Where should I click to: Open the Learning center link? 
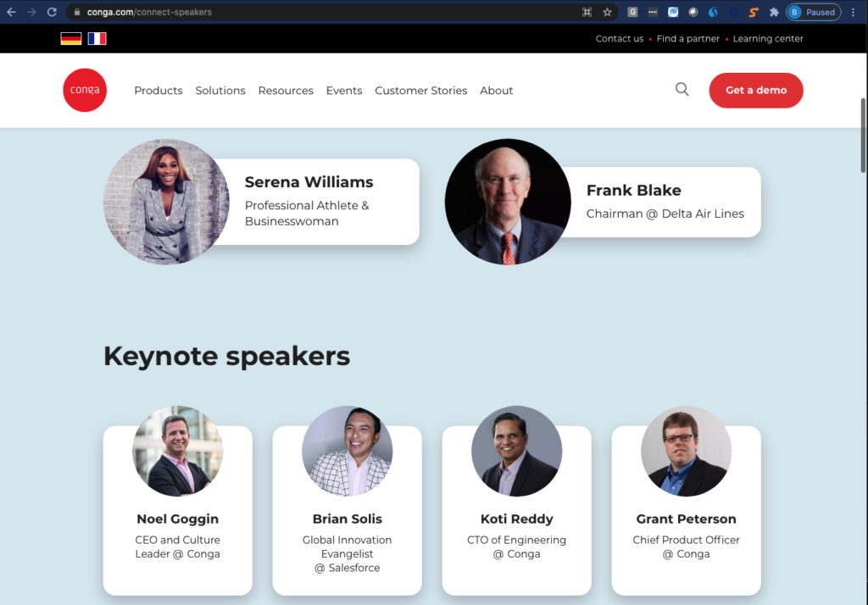[x=768, y=39]
